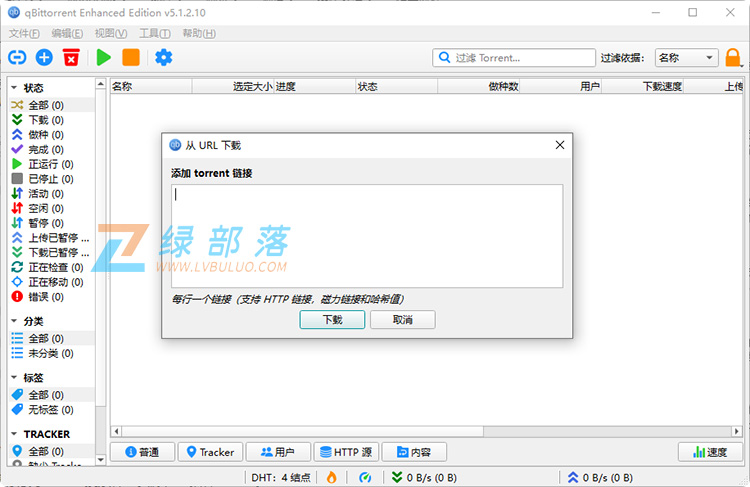Screen dimensions: 750x487
Task: Switch to the 用户 tab
Action: tap(278, 452)
